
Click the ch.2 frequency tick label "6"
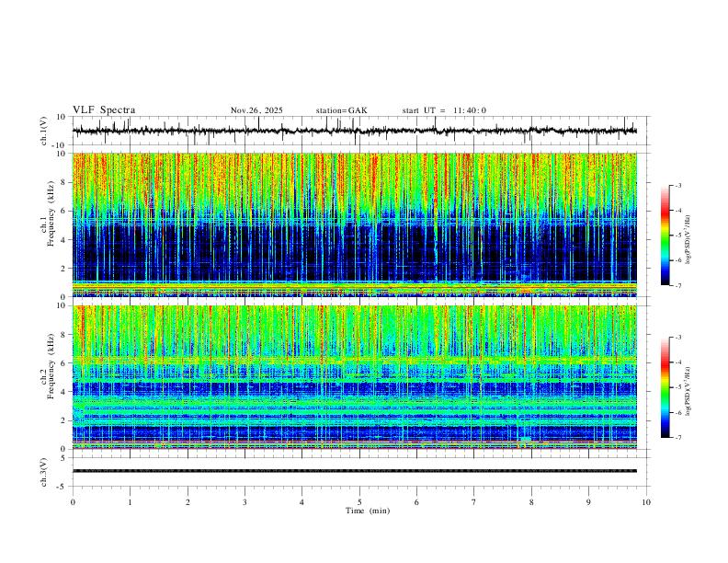[x=64, y=363]
